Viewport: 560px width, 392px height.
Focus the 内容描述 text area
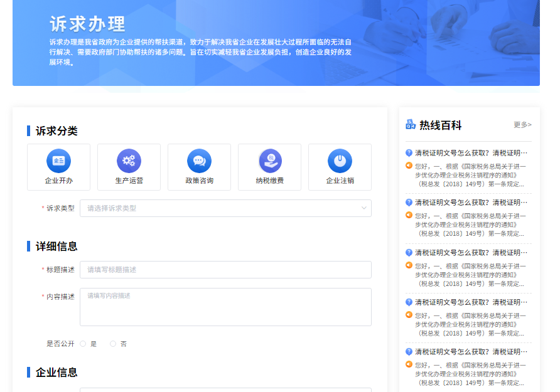pos(225,307)
